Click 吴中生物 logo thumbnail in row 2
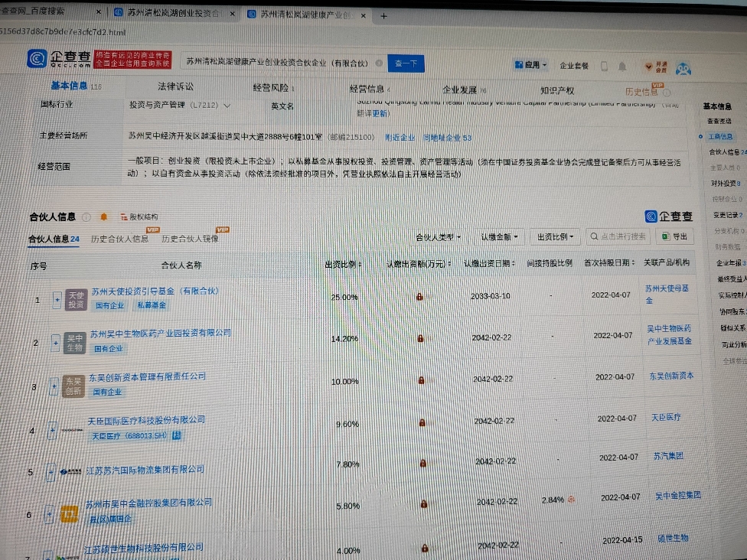747x560 pixels. coord(75,343)
